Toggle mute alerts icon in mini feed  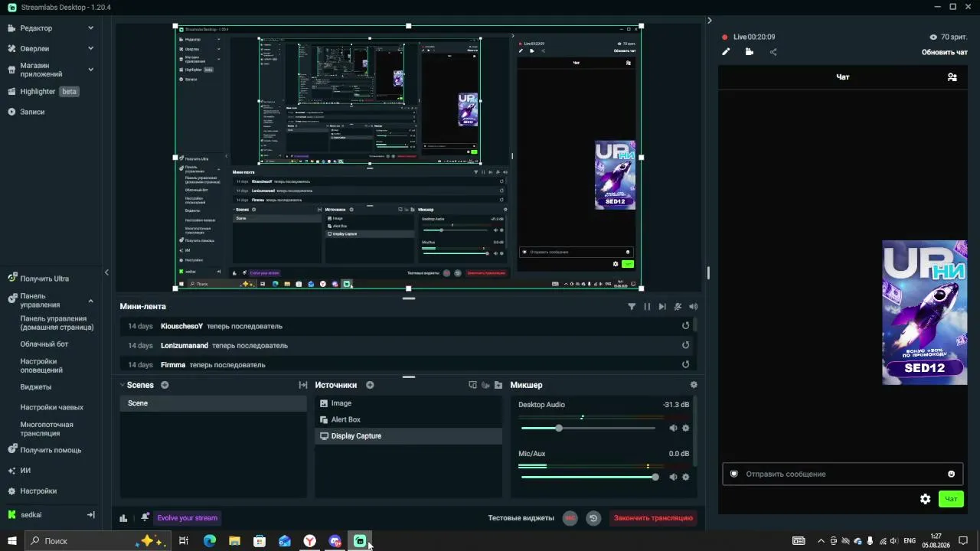point(678,307)
